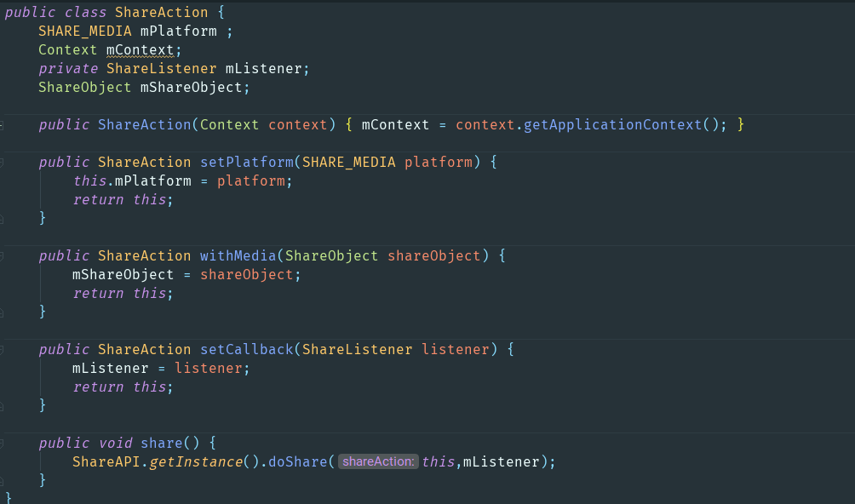Click the share method name
The width and height of the screenshot is (855, 504).
tap(162, 444)
